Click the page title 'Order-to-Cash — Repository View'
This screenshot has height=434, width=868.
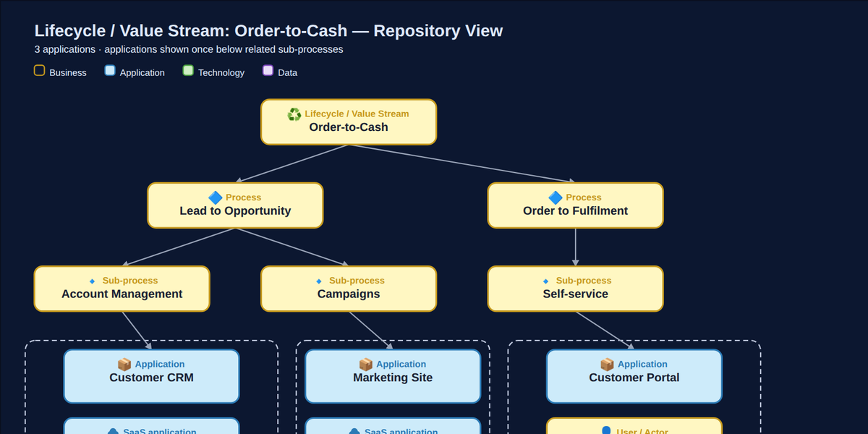(x=369, y=31)
